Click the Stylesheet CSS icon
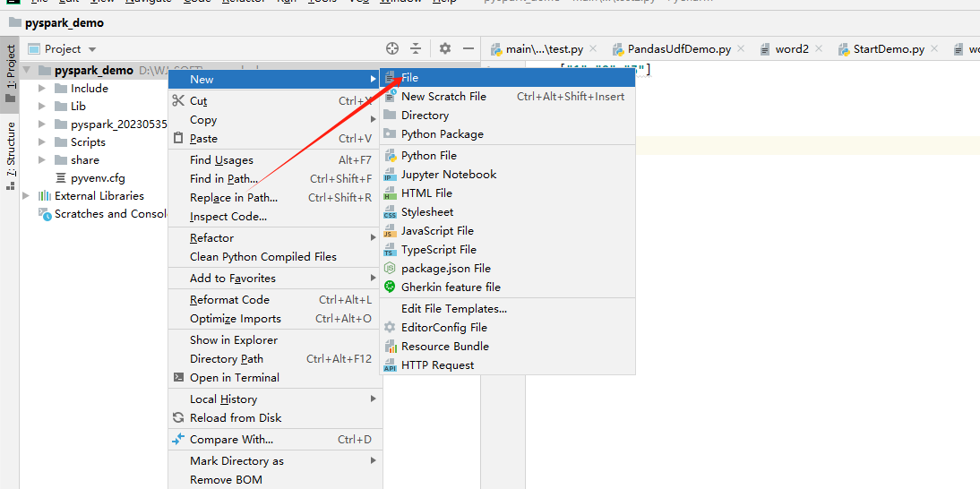 [390, 212]
